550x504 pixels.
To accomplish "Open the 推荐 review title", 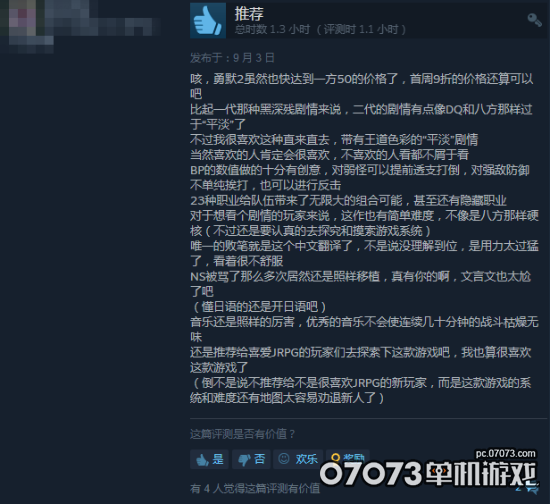I will coord(249,14).
